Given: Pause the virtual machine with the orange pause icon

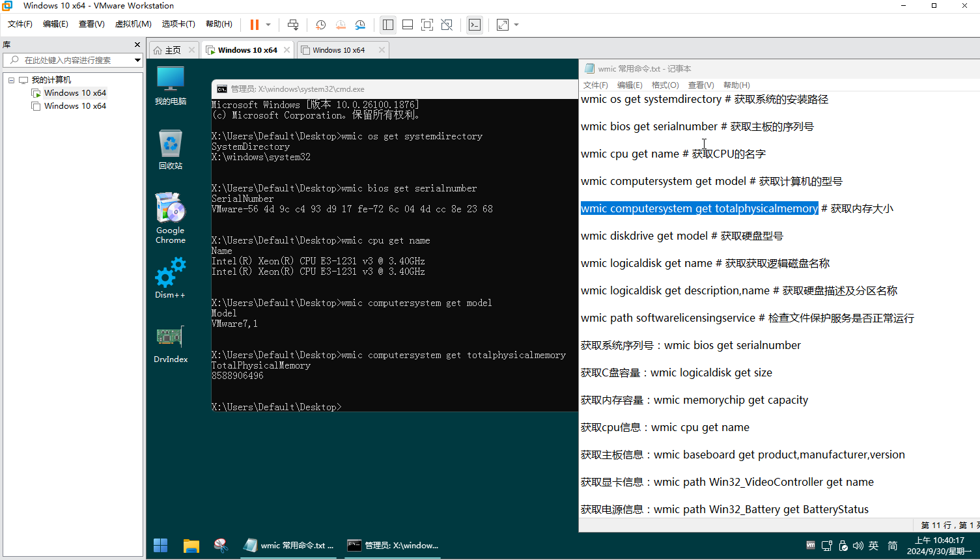Looking at the screenshot, I should pos(254,25).
